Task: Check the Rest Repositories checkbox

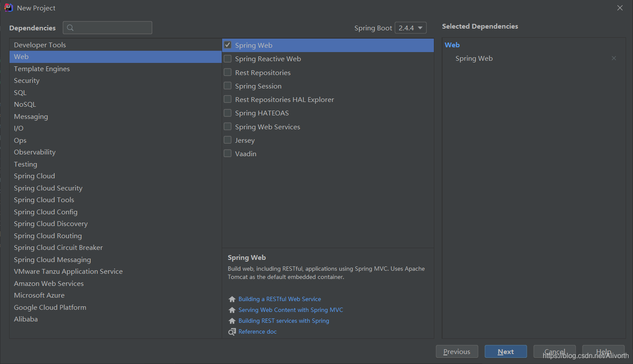Action: click(x=227, y=72)
